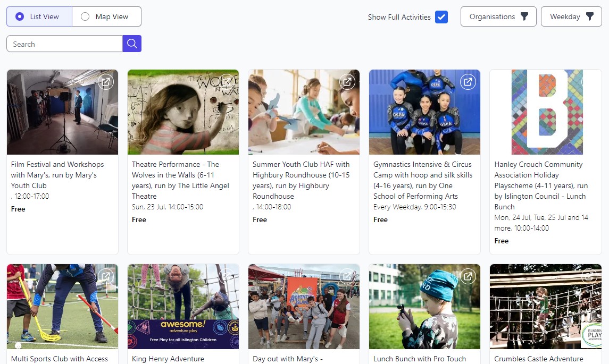
Task: Click into the Search text field
Action: pos(64,44)
